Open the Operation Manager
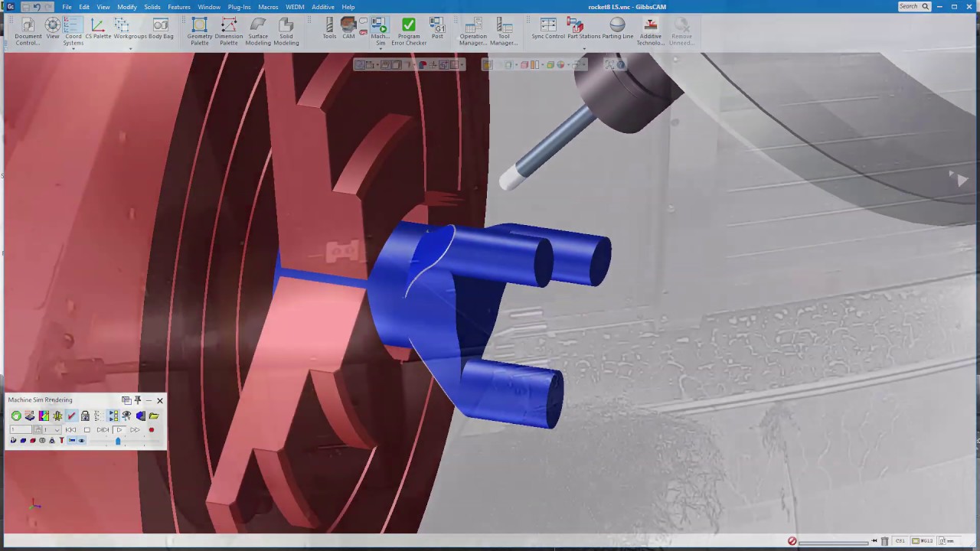Image resolution: width=980 pixels, height=551 pixels. [473, 31]
